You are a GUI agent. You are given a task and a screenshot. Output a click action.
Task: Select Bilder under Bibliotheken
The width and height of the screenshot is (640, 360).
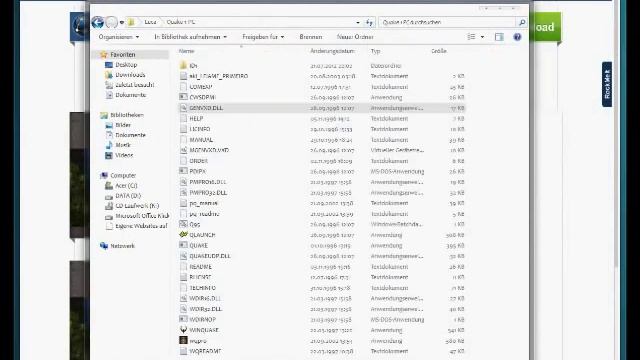point(123,125)
